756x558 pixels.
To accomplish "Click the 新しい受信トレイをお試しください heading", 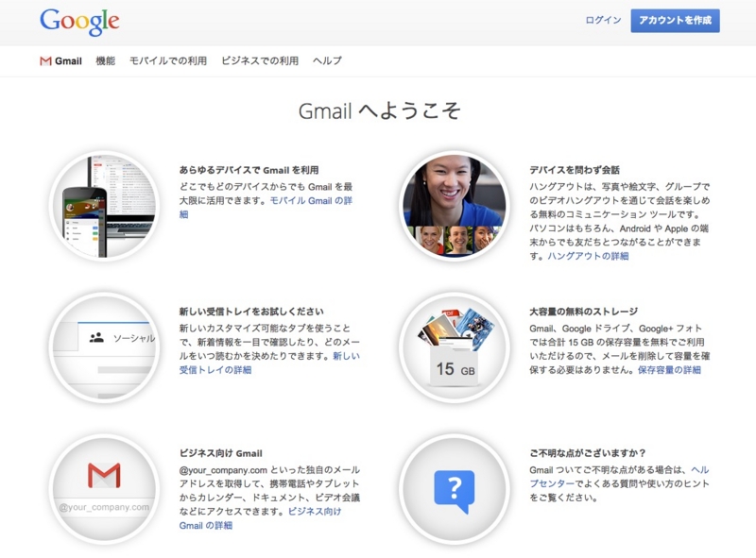I will coord(251,312).
